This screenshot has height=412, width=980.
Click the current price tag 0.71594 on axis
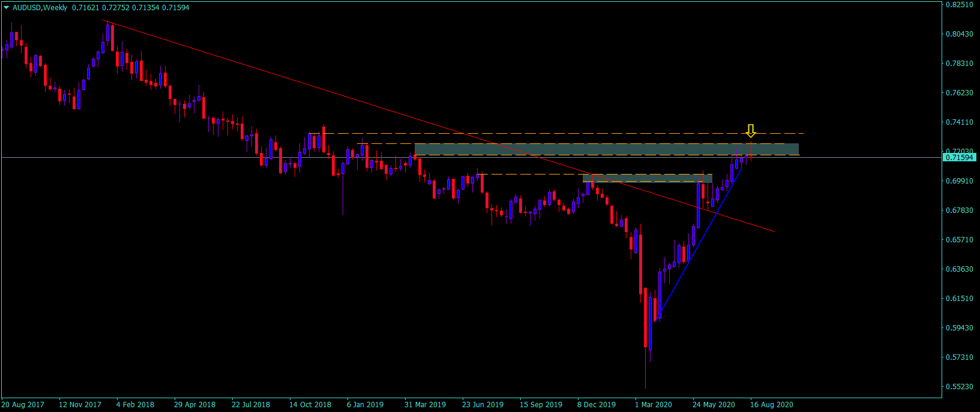tap(959, 158)
